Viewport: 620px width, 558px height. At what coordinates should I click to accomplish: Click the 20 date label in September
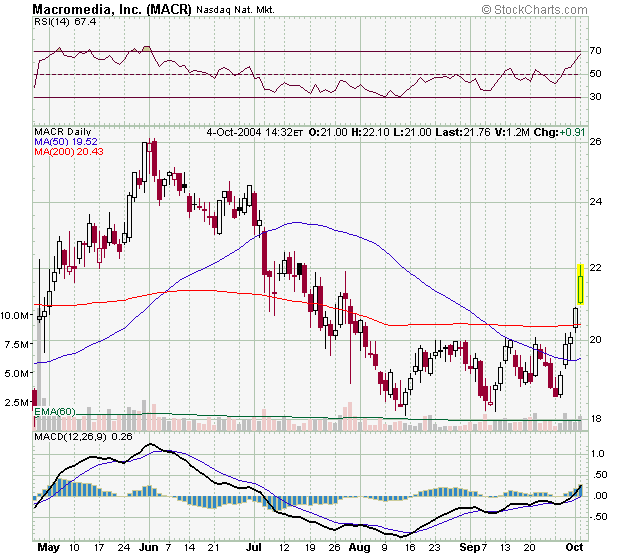click(529, 548)
